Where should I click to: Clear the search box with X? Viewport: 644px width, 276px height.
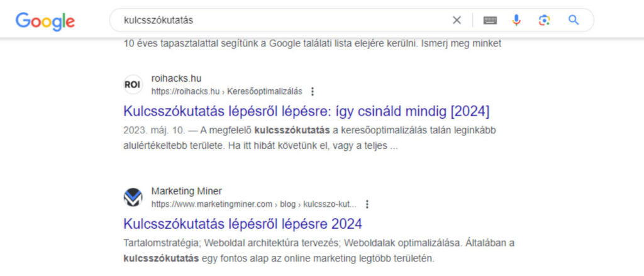coord(457,20)
